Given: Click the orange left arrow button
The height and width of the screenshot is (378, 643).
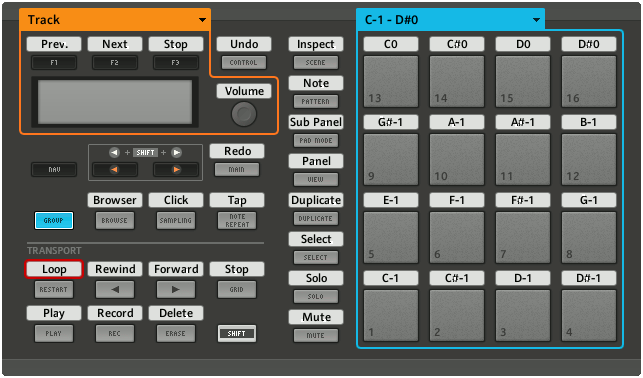Looking at the screenshot, I should pos(115,169).
